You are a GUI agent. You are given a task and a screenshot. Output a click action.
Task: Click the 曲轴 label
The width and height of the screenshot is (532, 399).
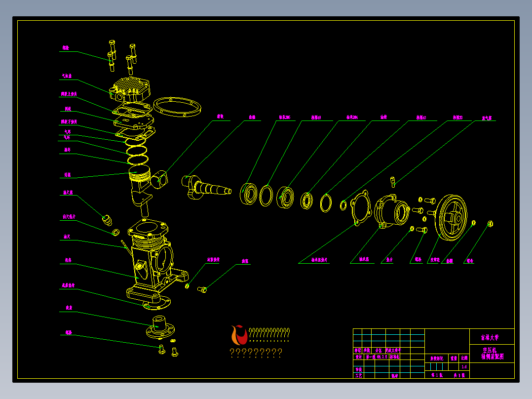click(x=252, y=117)
